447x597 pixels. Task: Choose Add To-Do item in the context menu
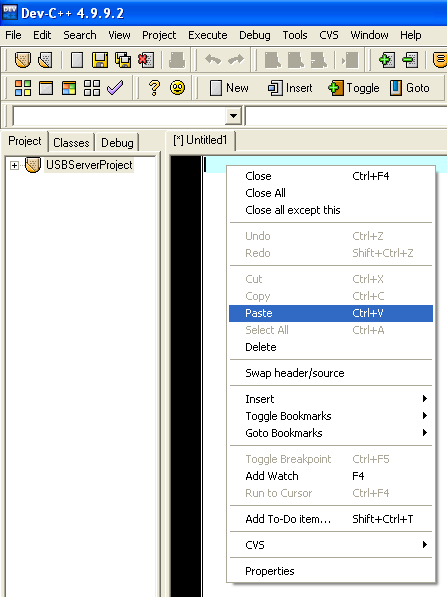(x=331, y=519)
